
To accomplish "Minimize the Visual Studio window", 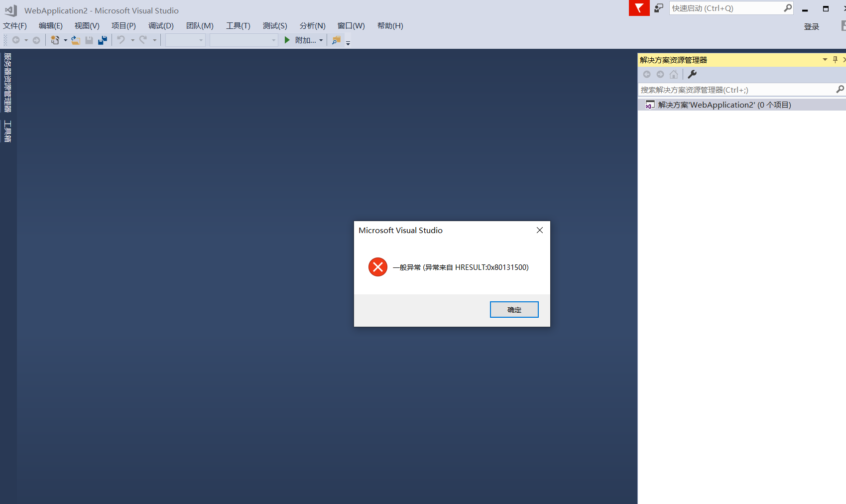I will pyautogui.click(x=805, y=9).
